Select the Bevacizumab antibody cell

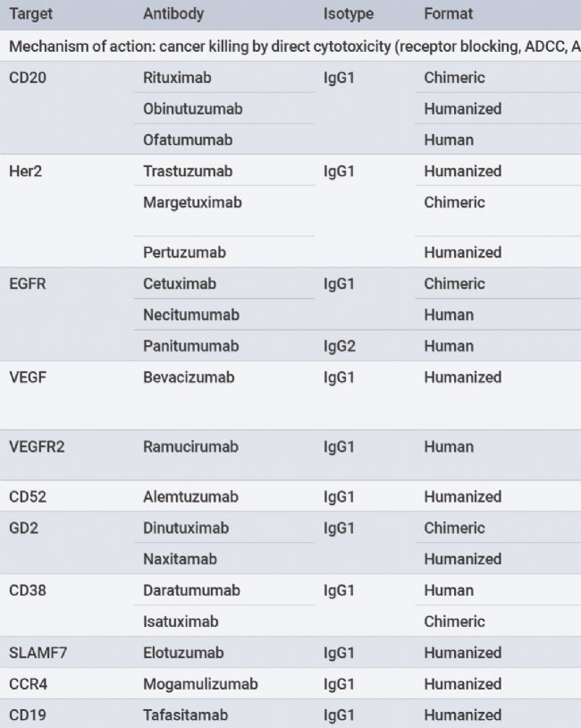[189, 377]
